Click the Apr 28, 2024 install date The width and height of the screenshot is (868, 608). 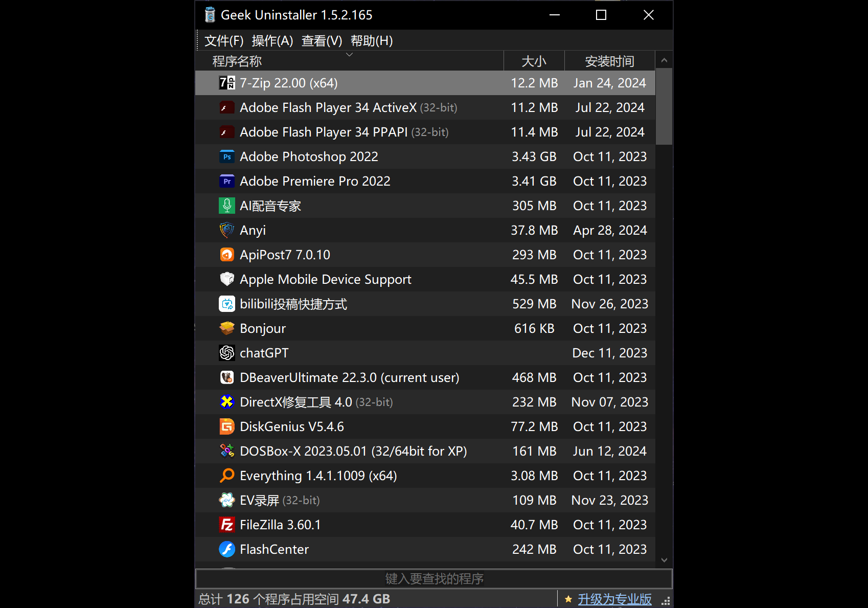[610, 230]
